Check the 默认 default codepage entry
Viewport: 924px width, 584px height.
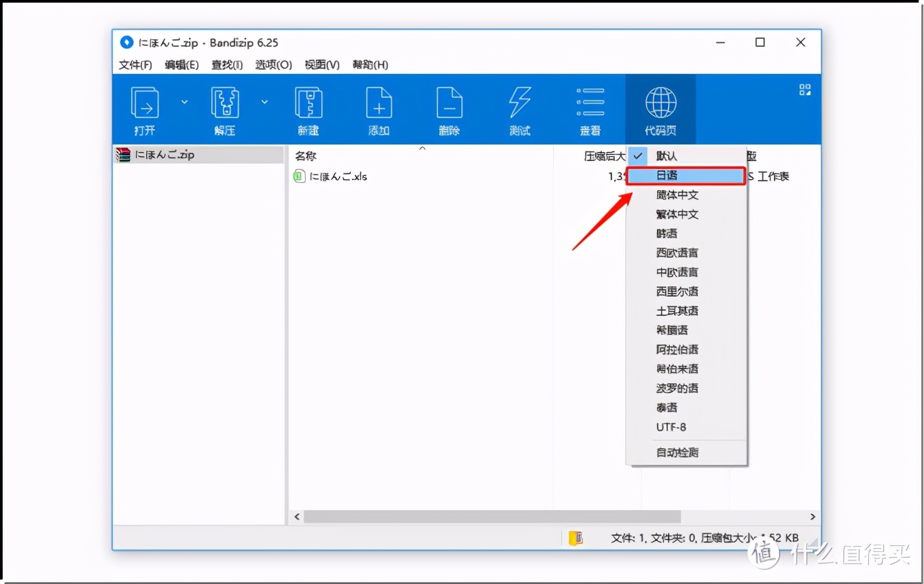[667, 156]
